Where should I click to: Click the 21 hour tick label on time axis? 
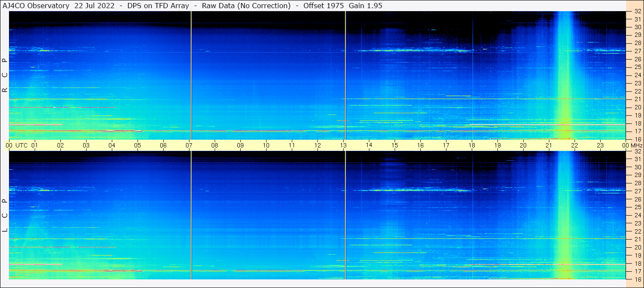coord(549,145)
